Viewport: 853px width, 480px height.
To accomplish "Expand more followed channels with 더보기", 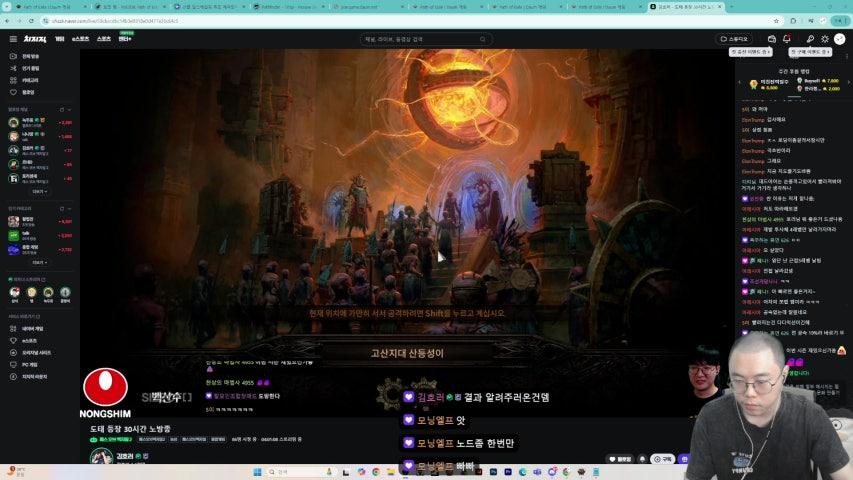I will point(40,192).
